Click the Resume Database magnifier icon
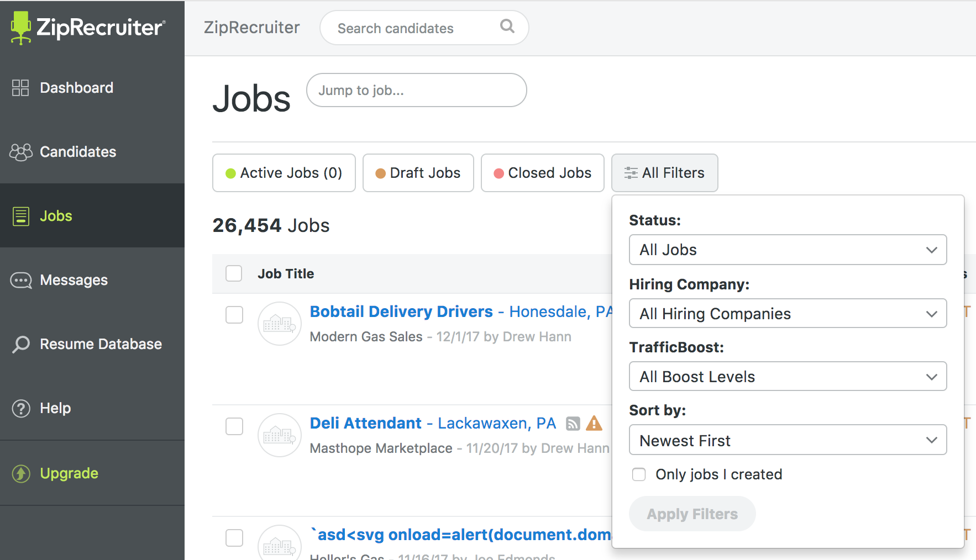This screenshot has height=560, width=976. pyautogui.click(x=21, y=344)
